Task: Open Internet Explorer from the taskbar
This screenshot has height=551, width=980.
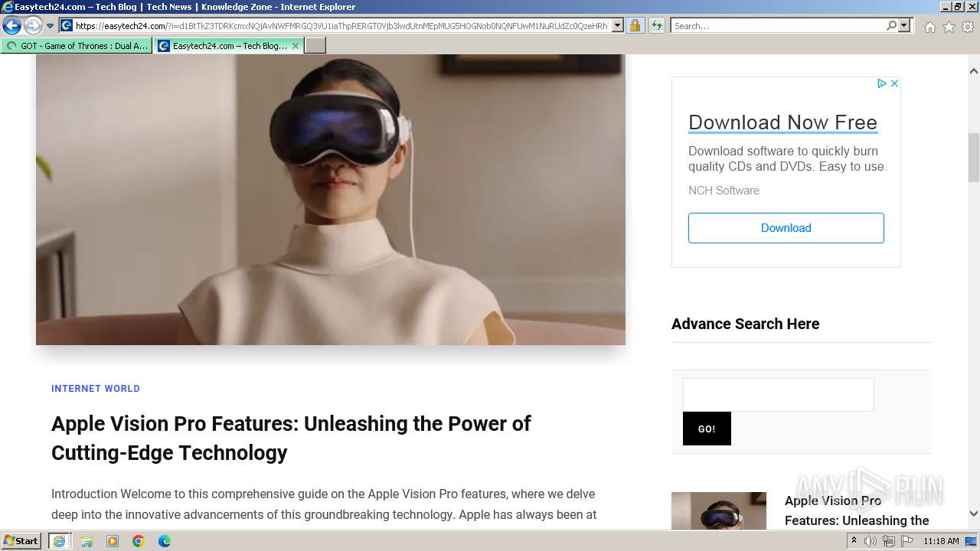Action: tap(59, 541)
